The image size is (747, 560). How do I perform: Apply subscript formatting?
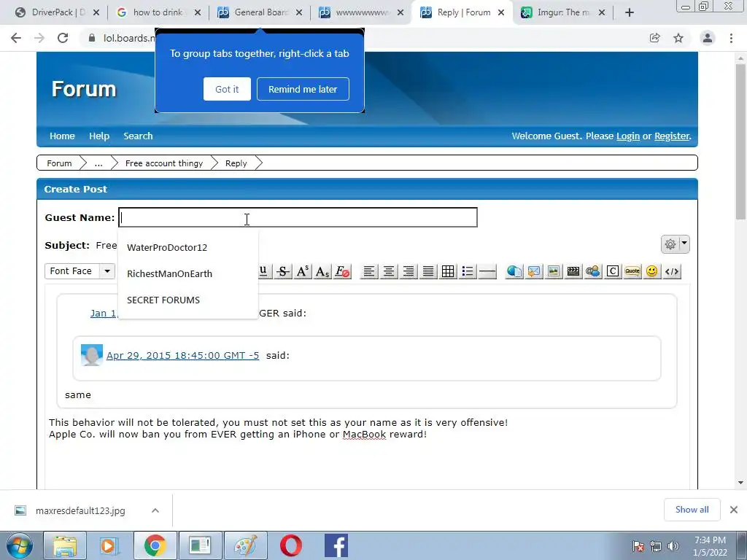[x=322, y=271]
